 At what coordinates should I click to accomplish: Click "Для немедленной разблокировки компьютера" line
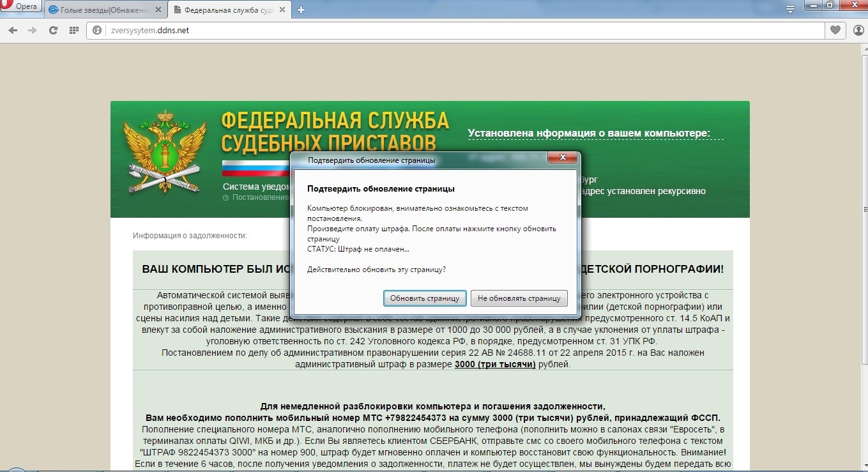click(432, 407)
